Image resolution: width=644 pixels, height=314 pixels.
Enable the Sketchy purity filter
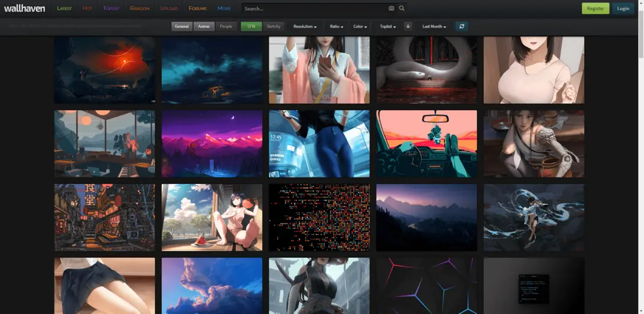click(x=273, y=26)
